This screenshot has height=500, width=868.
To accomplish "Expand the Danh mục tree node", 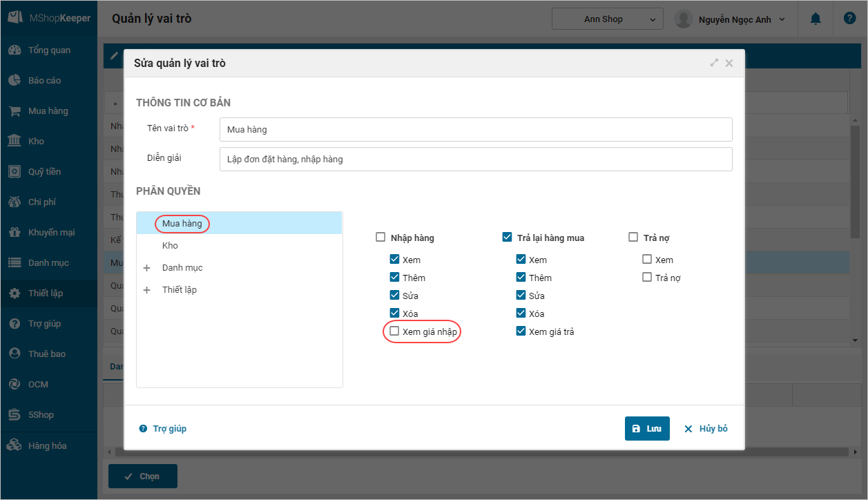I will pos(146,268).
